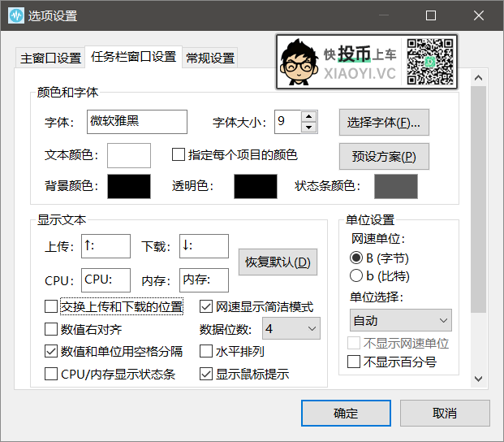Select the 任务栏窗口设置 tab

click(x=133, y=57)
